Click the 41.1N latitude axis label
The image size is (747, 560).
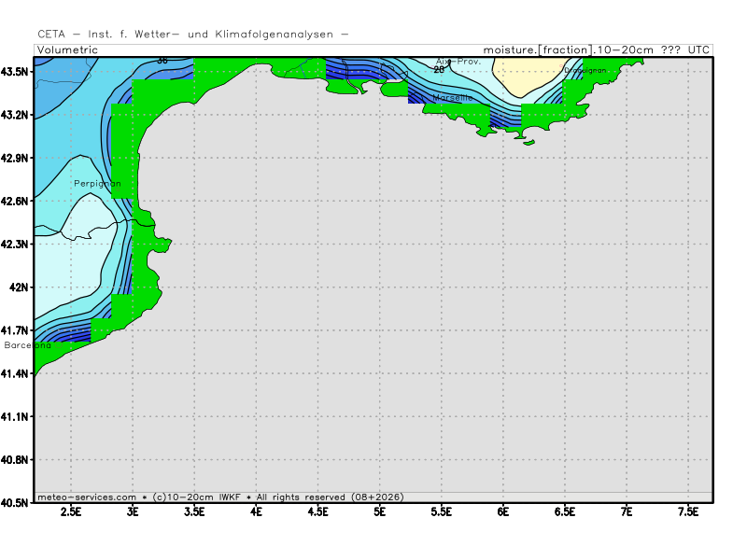pyautogui.click(x=16, y=416)
